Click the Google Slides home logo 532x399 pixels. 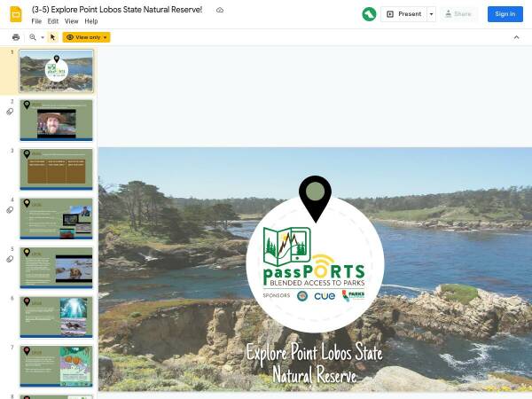tap(16, 14)
